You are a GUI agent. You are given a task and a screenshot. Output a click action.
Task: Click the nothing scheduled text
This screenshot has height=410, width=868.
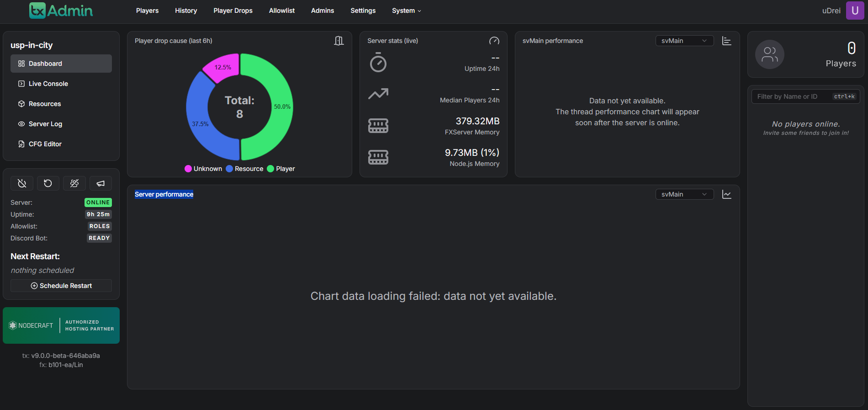42,271
